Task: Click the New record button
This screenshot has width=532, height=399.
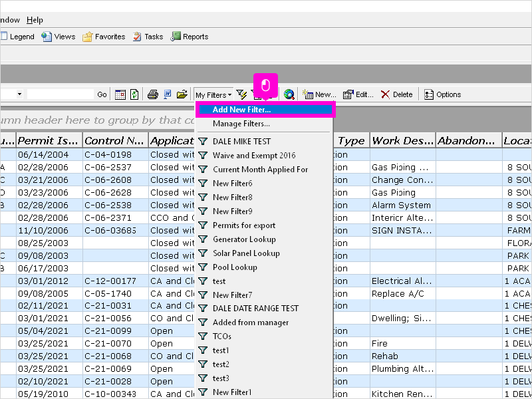Action: [x=319, y=94]
